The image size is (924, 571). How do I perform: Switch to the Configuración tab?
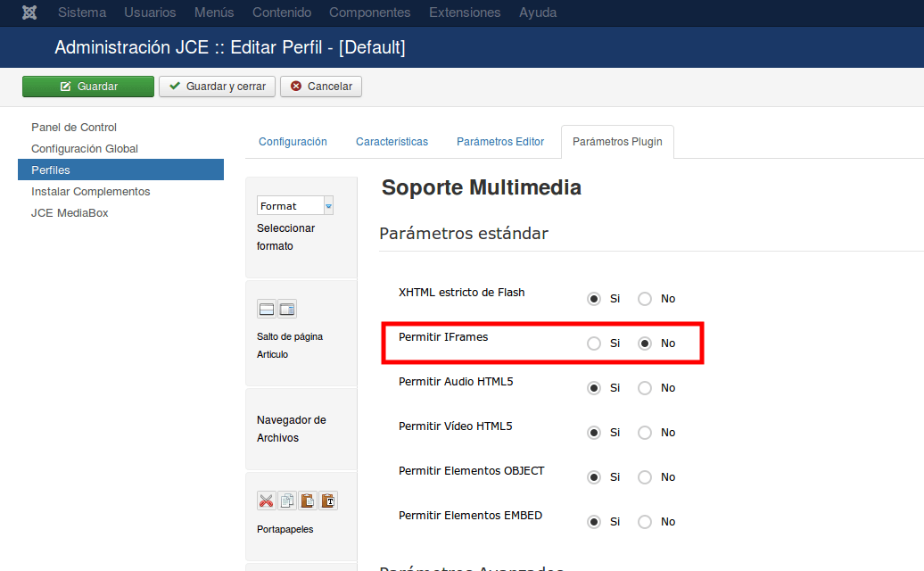293,142
